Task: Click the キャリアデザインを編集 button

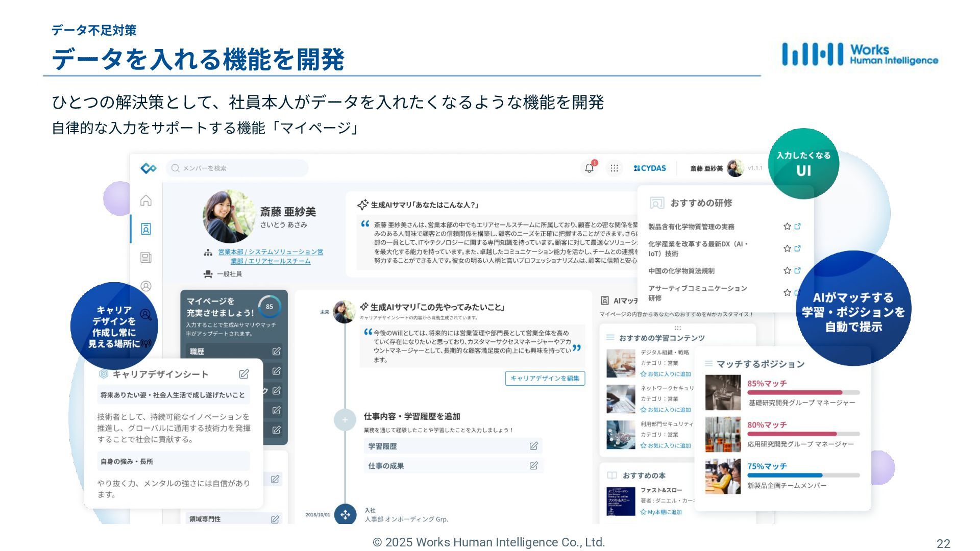Action: point(545,378)
